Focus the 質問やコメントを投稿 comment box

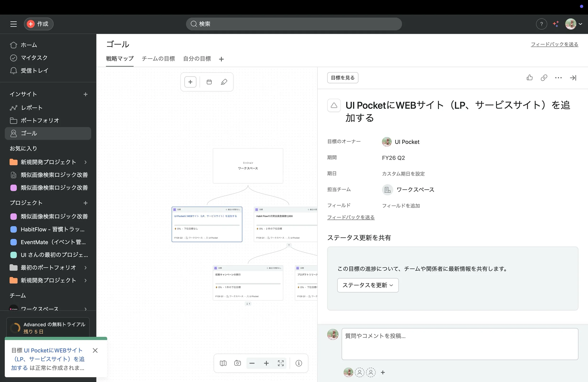pyautogui.click(x=460, y=344)
